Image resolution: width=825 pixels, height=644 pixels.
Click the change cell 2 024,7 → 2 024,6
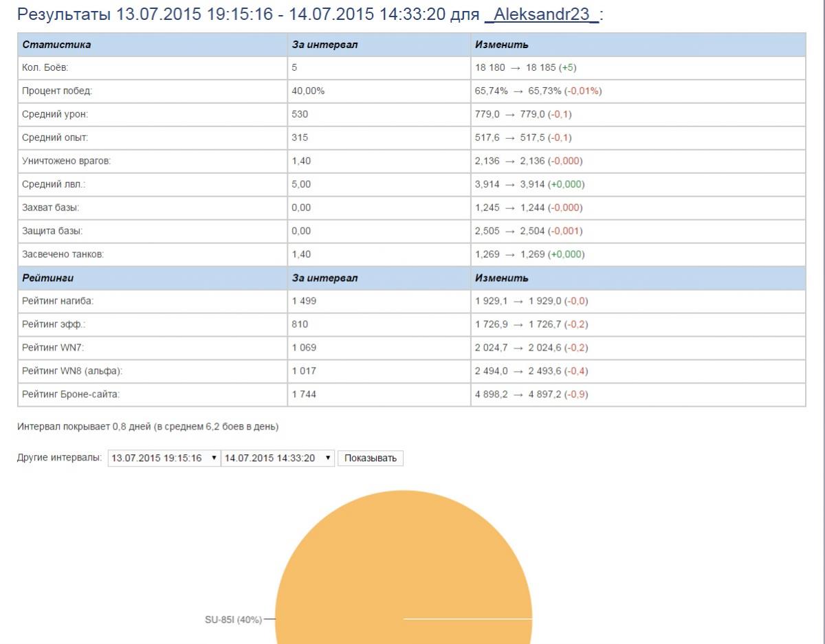click(531, 348)
